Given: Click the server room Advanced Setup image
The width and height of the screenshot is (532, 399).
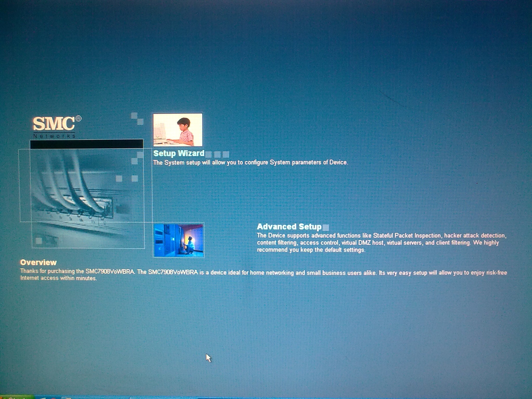Looking at the screenshot, I should (179, 240).
